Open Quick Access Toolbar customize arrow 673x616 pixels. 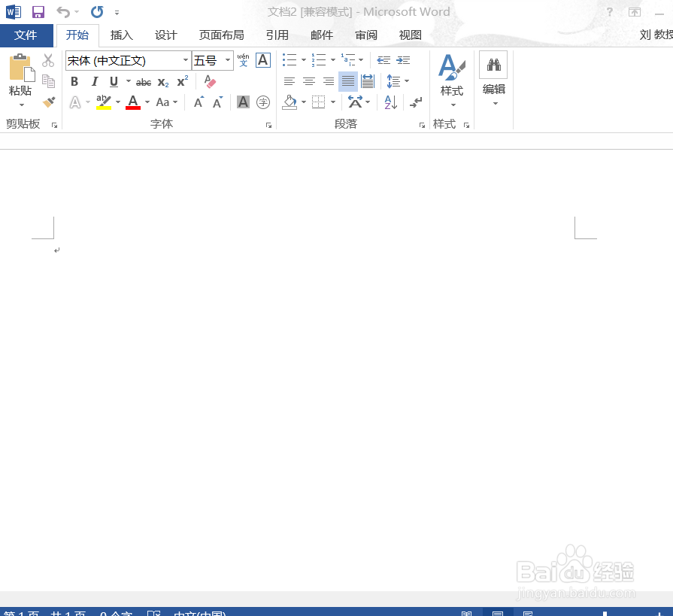point(117,13)
